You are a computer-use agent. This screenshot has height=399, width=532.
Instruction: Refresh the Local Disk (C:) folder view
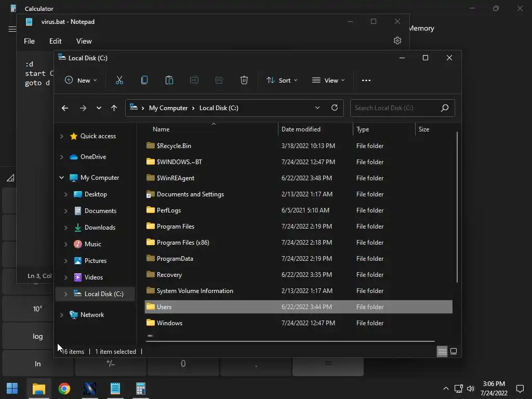click(x=335, y=108)
